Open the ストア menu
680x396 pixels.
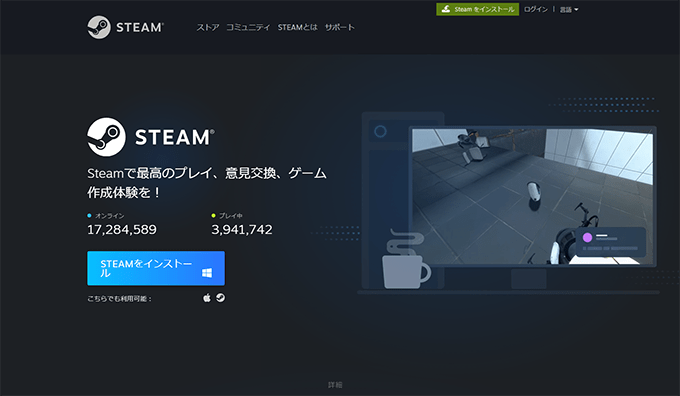[x=208, y=27]
